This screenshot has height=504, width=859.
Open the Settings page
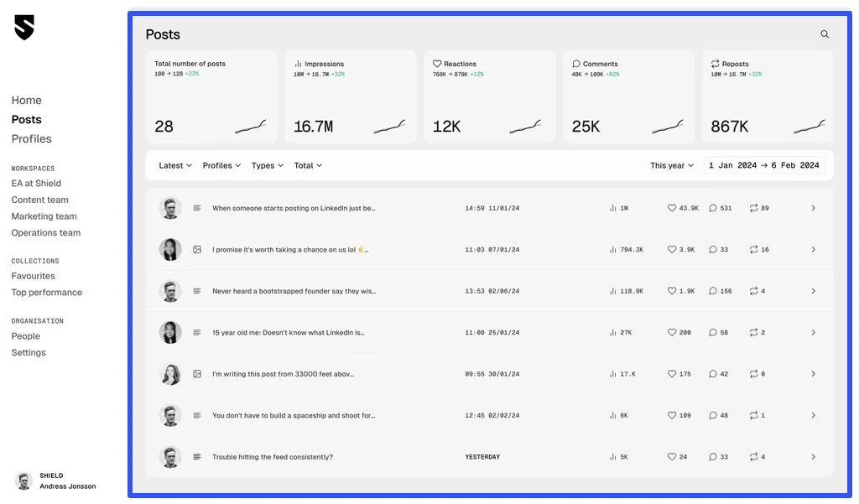[x=28, y=352]
